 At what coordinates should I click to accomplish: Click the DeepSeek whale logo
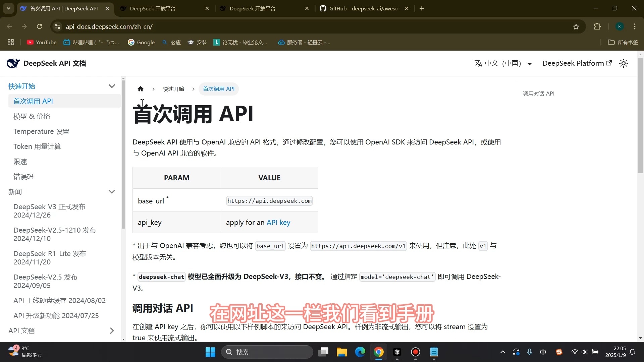pyautogui.click(x=13, y=63)
